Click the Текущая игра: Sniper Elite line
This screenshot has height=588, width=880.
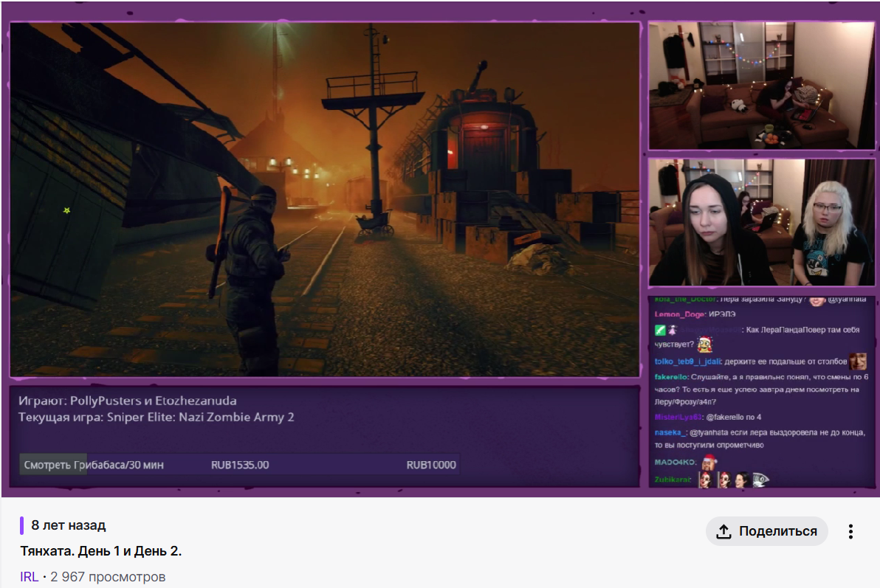156,417
